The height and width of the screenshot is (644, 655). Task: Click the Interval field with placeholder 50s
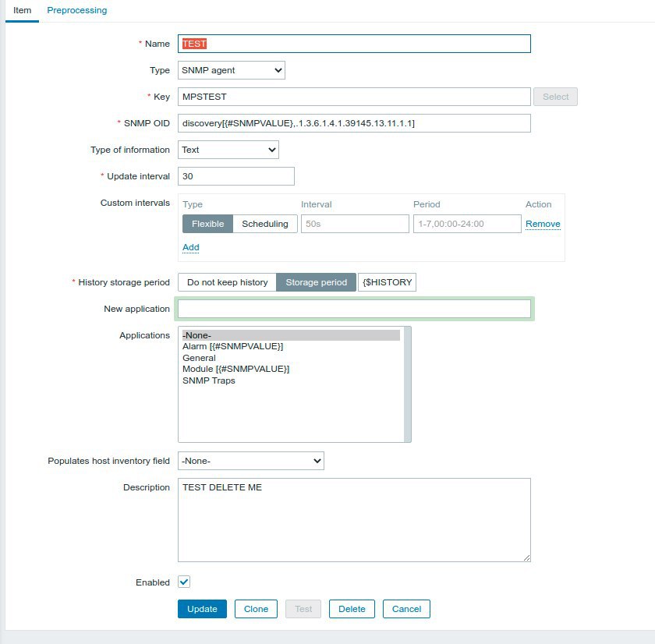pos(355,224)
